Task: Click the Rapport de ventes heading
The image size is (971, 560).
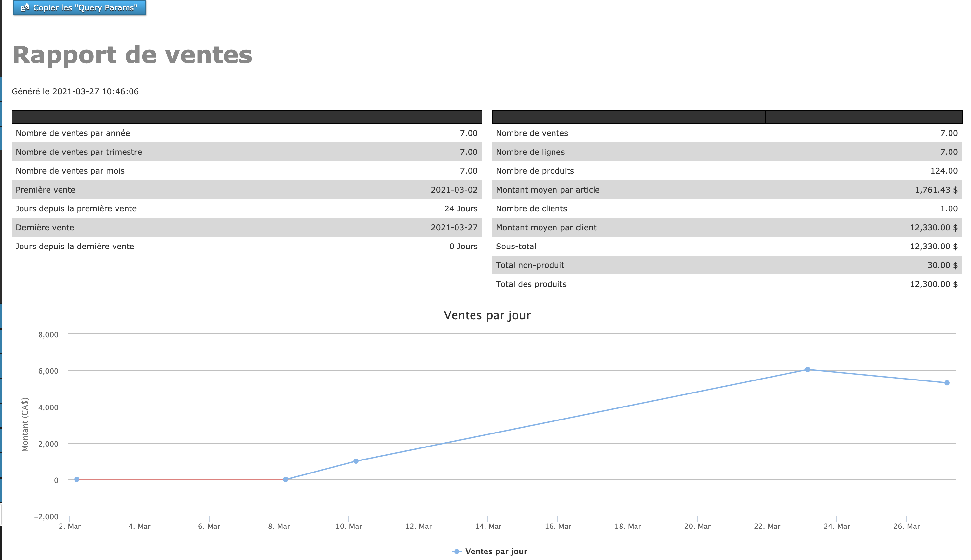Action: (132, 55)
